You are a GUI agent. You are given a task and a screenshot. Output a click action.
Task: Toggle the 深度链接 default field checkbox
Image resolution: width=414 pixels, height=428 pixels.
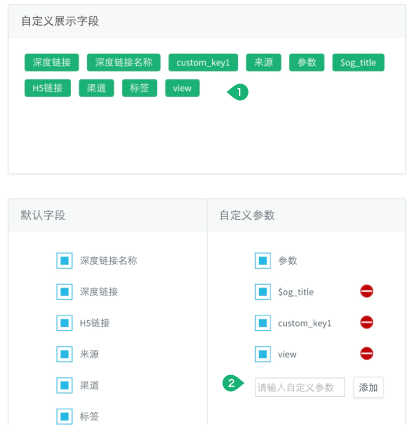(64, 292)
